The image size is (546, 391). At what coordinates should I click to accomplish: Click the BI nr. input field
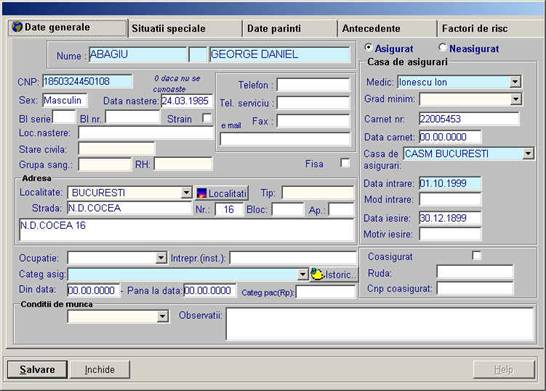(133, 117)
